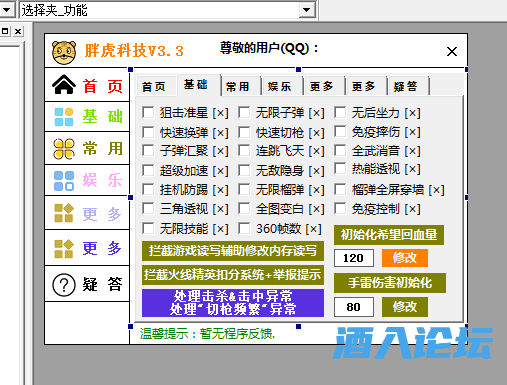The width and height of the screenshot is (507, 385).
Task: Click the faded blocks icon beside light 更多
Action: (64, 213)
